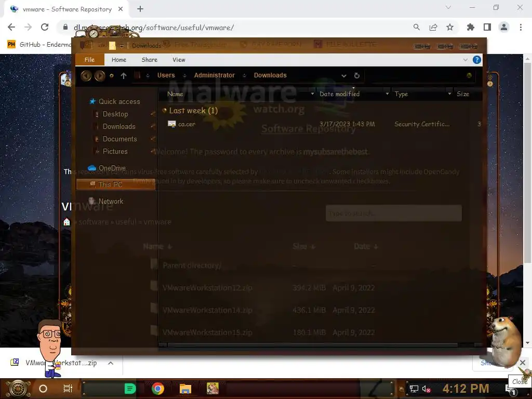
Task: Sort files by Name column header
Action: tap(175, 94)
